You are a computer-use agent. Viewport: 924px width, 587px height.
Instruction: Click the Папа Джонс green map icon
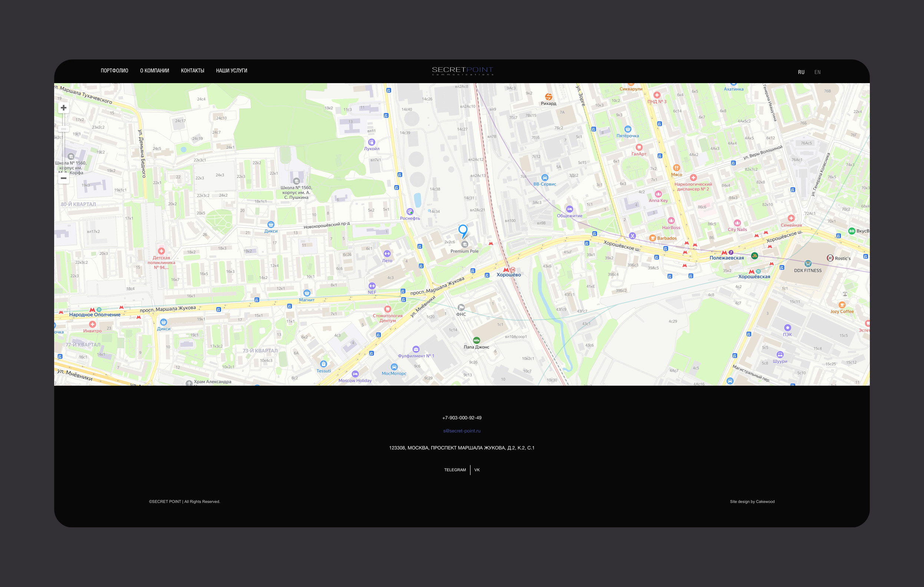[x=476, y=340]
